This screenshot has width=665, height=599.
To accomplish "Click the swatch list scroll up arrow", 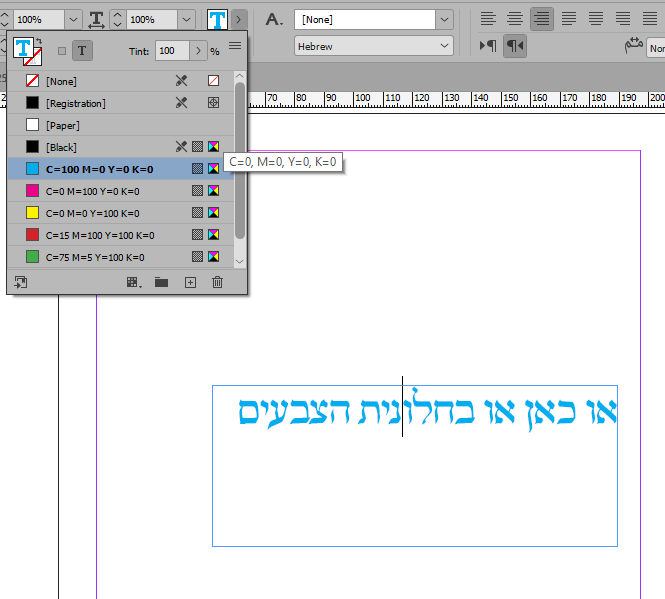I will pyautogui.click(x=239, y=76).
